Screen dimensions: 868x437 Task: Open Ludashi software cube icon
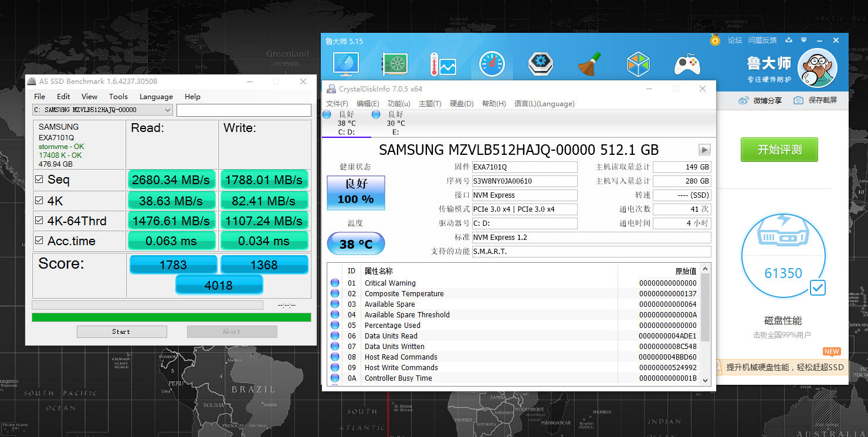coord(638,64)
